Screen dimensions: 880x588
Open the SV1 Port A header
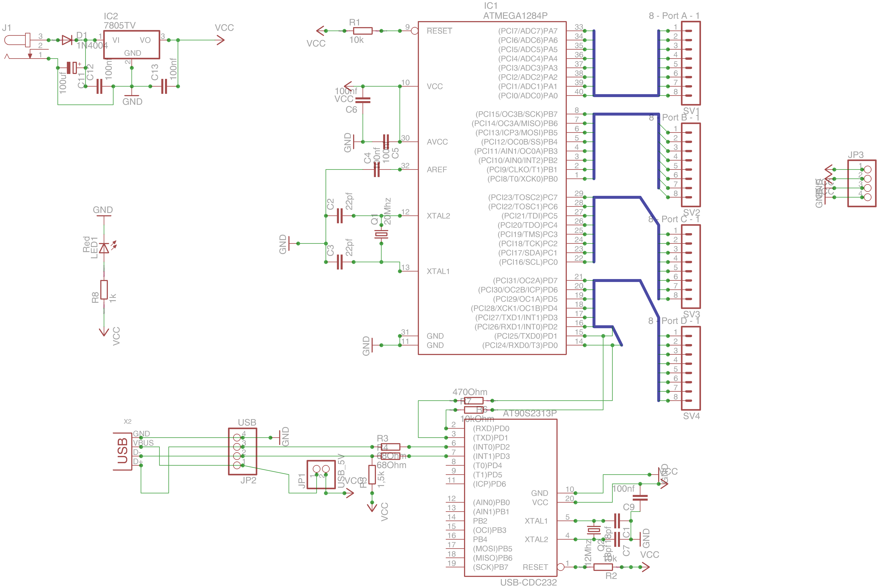691,62
